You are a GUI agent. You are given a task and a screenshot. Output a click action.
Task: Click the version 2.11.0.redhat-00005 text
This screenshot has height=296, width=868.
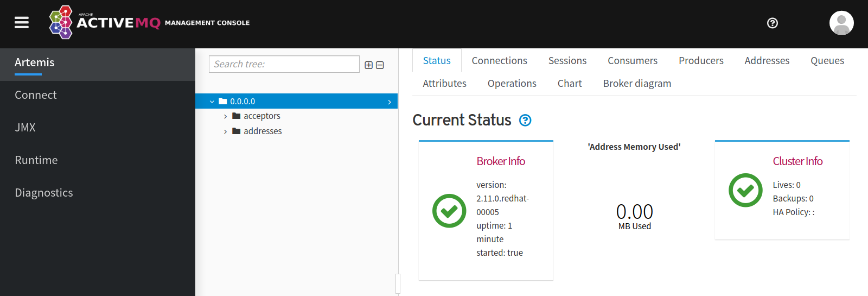[x=502, y=199]
